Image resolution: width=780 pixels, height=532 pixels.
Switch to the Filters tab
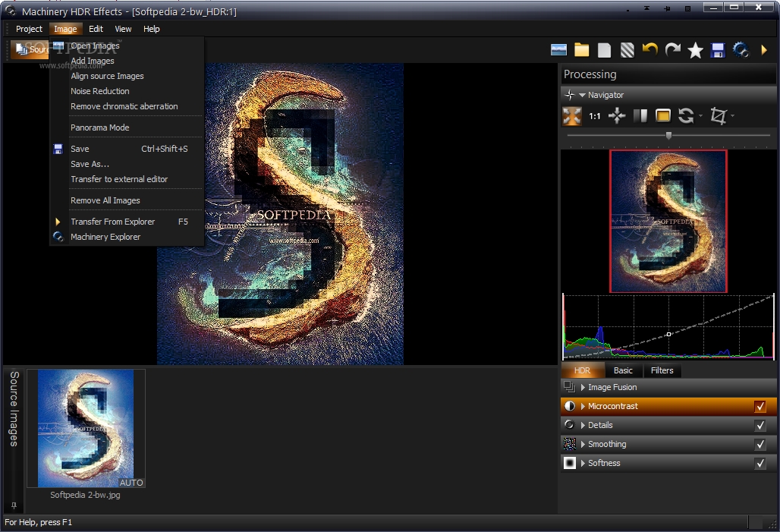coord(662,370)
